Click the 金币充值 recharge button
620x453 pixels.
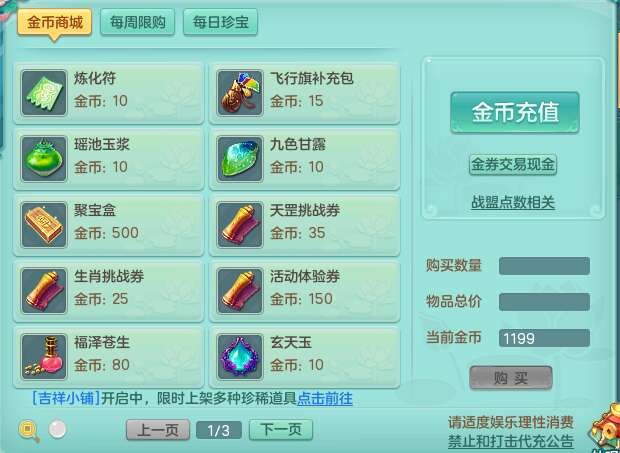(x=515, y=113)
